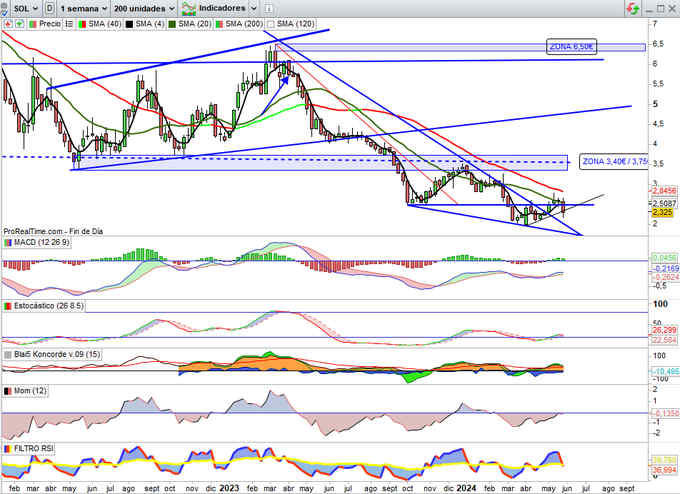
Task: Select the SMA (200) legend label
Action: pyautogui.click(x=244, y=24)
